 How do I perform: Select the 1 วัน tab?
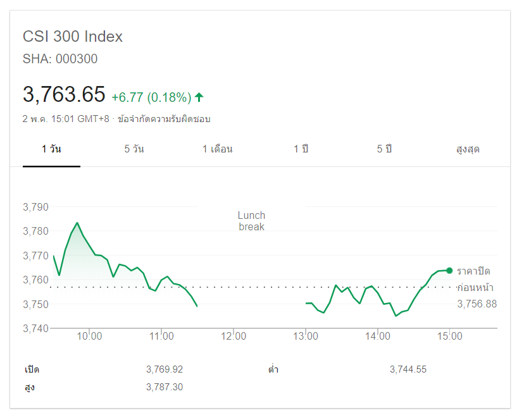[51, 149]
